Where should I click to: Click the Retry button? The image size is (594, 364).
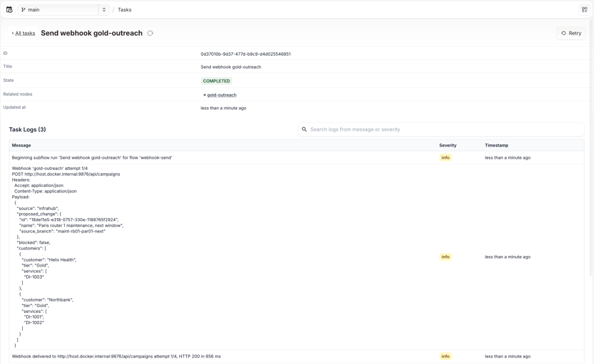tap(571, 33)
